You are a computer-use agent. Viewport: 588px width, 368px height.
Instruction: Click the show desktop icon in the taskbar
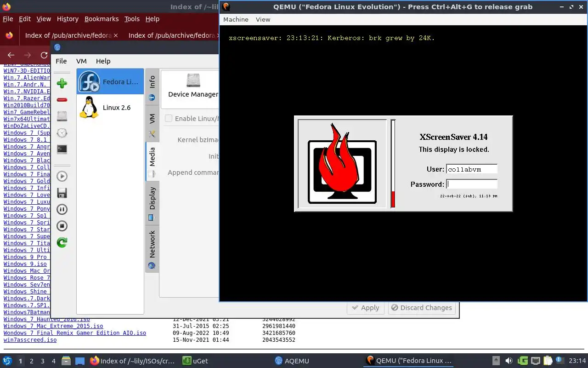point(80,361)
